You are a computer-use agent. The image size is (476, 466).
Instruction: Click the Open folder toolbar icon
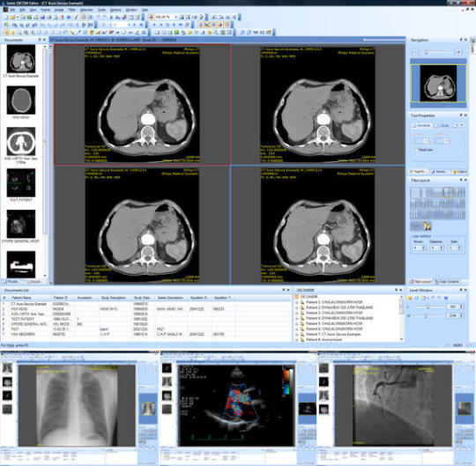pos(12,18)
